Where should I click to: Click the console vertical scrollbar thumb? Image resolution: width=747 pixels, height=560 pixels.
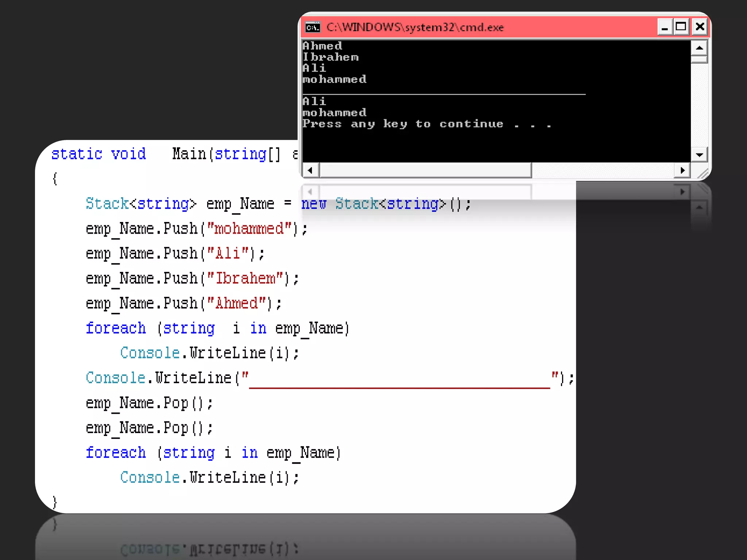(x=699, y=59)
